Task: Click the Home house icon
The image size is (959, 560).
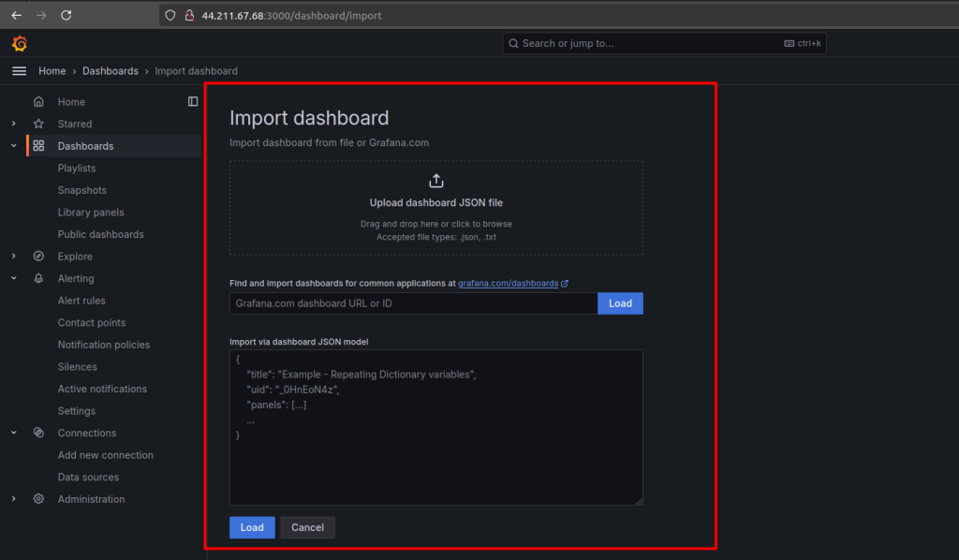Action: (x=37, y=101)
